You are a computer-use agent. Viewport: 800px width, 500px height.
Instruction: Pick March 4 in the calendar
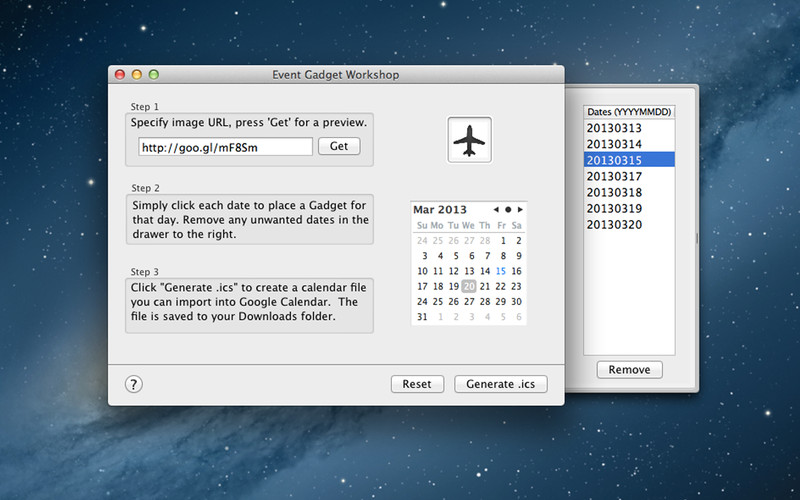(440, 256)
